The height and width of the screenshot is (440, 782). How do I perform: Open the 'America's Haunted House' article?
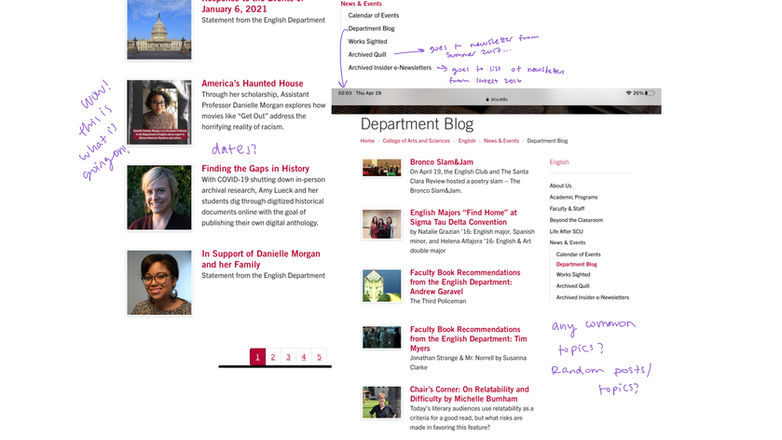tap(252, 83)
